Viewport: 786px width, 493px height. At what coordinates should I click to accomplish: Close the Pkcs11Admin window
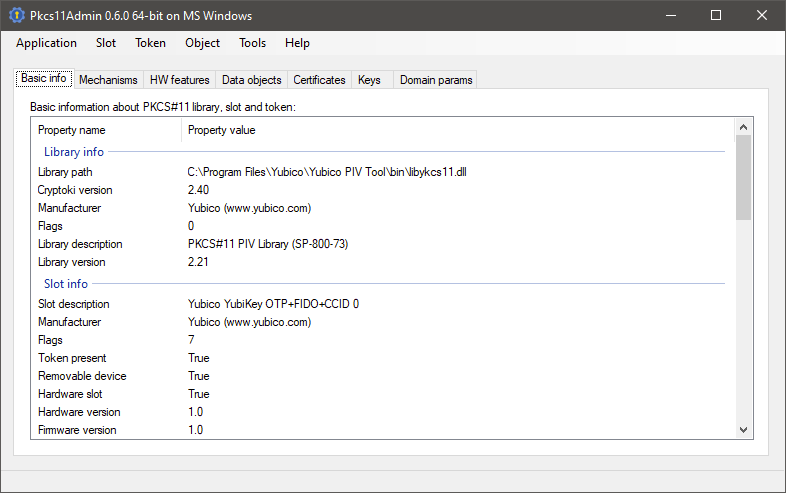[762, 16]
